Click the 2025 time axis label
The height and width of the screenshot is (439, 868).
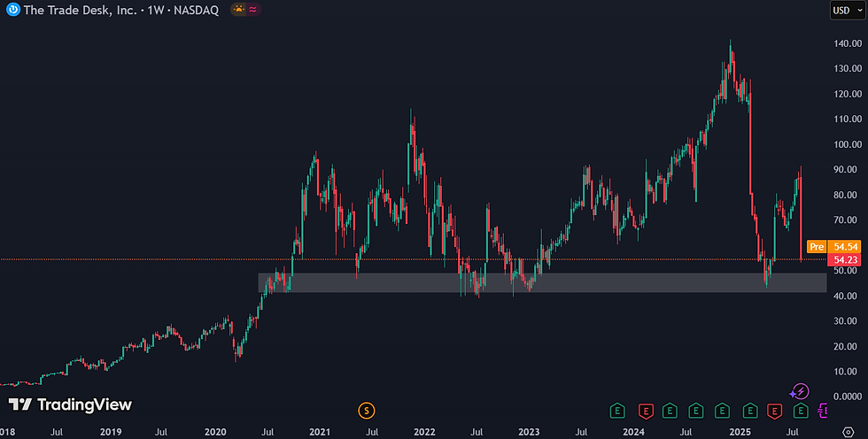pyautogui.click(x=740, y=433)
